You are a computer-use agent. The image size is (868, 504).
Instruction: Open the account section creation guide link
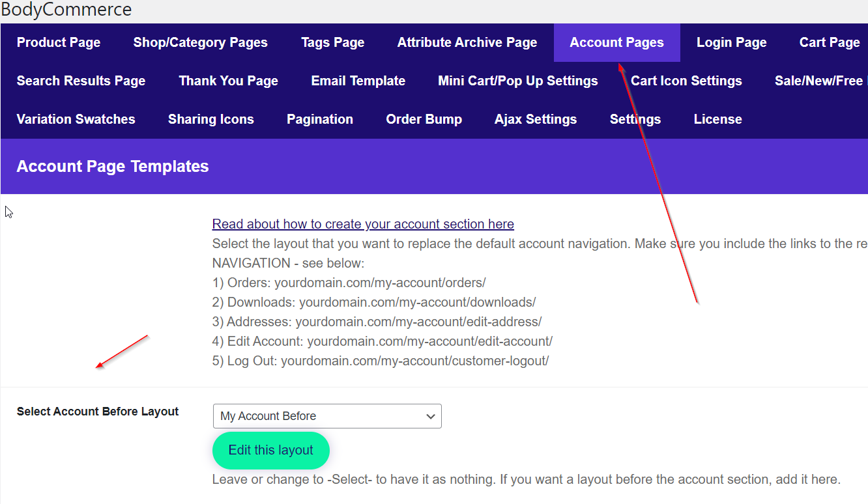363,224
